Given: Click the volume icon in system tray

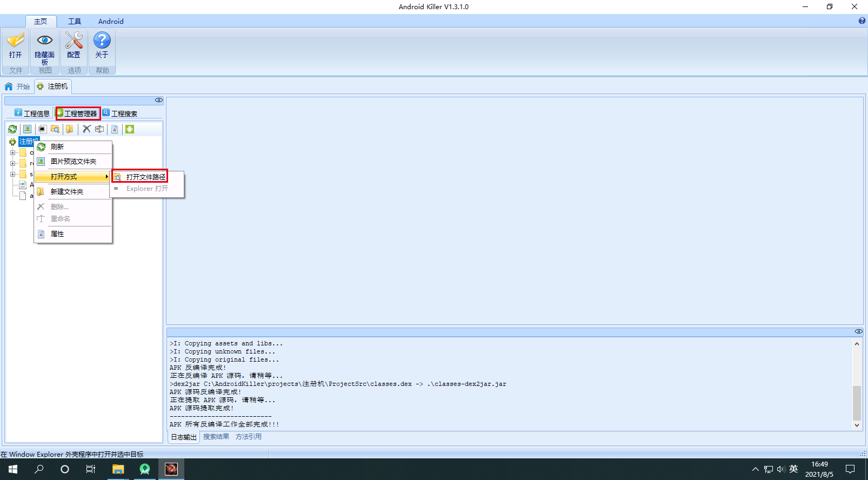Looking at the screenshot, I should (781, 469).
